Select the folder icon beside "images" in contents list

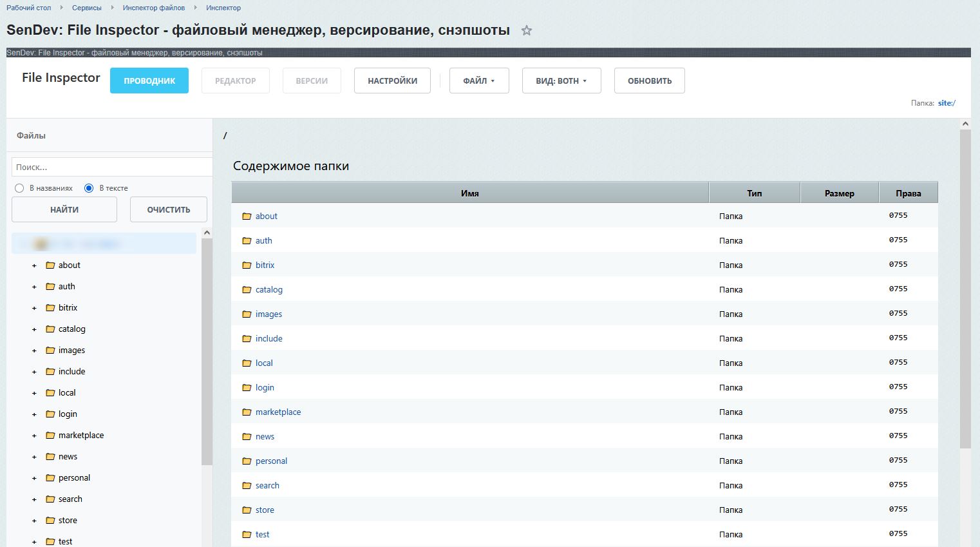pos(247,314)
